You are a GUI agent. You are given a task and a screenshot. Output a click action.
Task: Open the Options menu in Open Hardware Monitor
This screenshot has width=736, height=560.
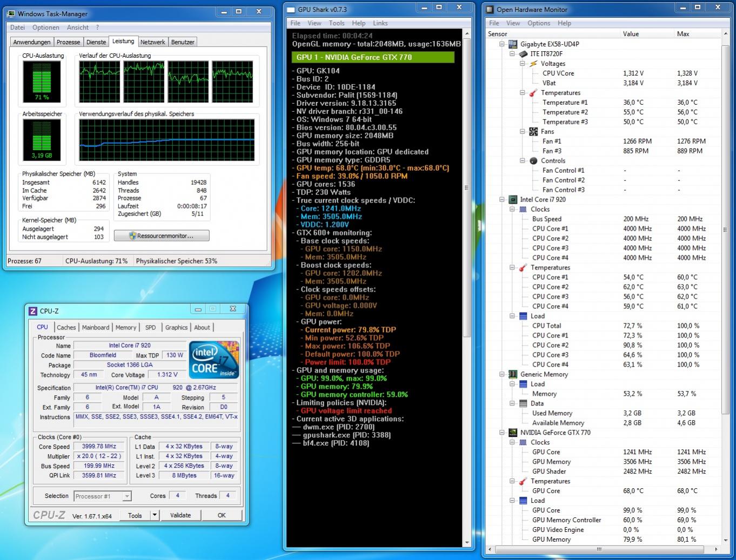point(539,23)
